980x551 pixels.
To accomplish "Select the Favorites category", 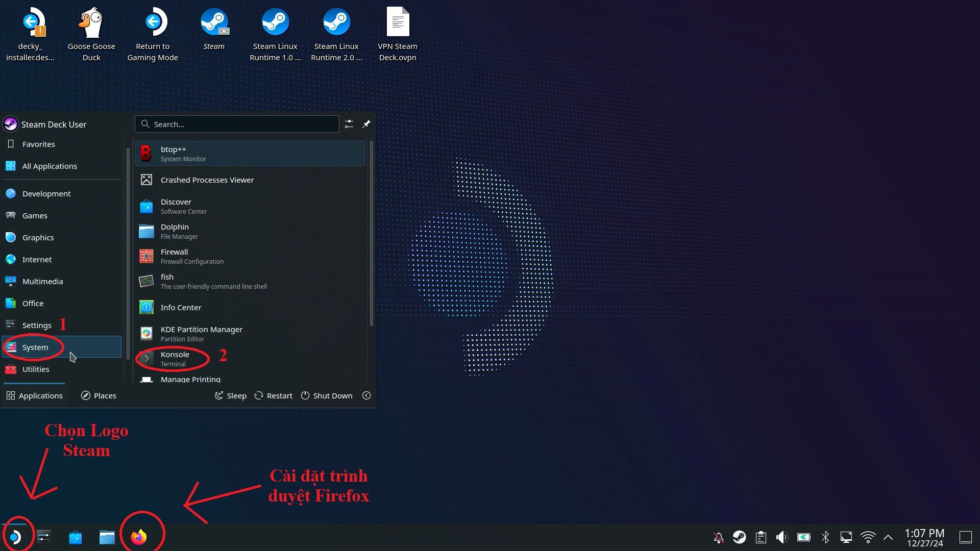I will click(x=62, y=144).
